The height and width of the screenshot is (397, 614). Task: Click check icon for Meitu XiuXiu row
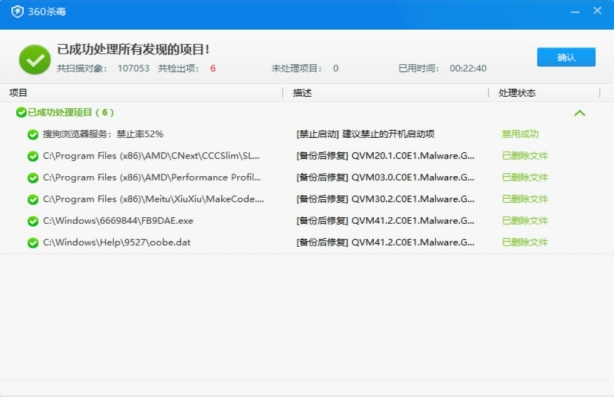(33, 200)
